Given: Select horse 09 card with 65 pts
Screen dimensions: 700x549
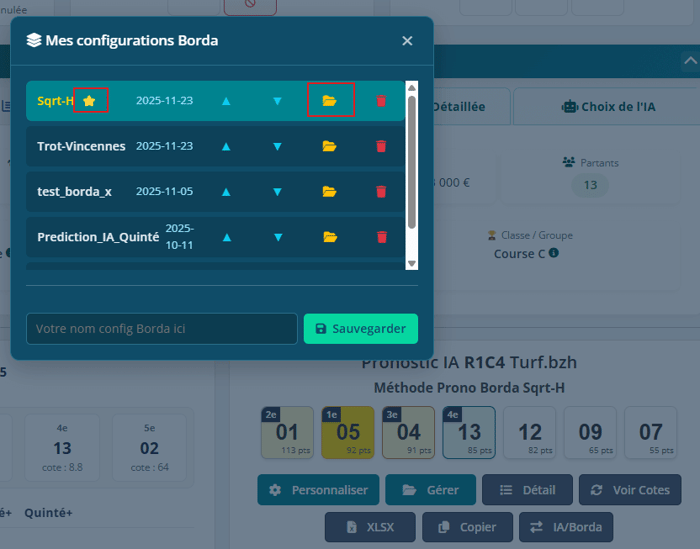Looking at the screenshot, I should tap(590, 433).
